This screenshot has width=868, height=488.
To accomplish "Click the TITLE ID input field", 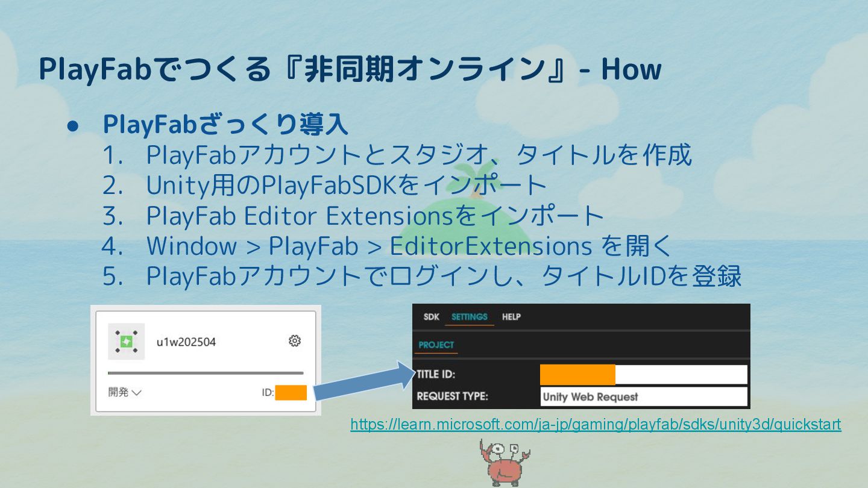I will tap(644, 375).
